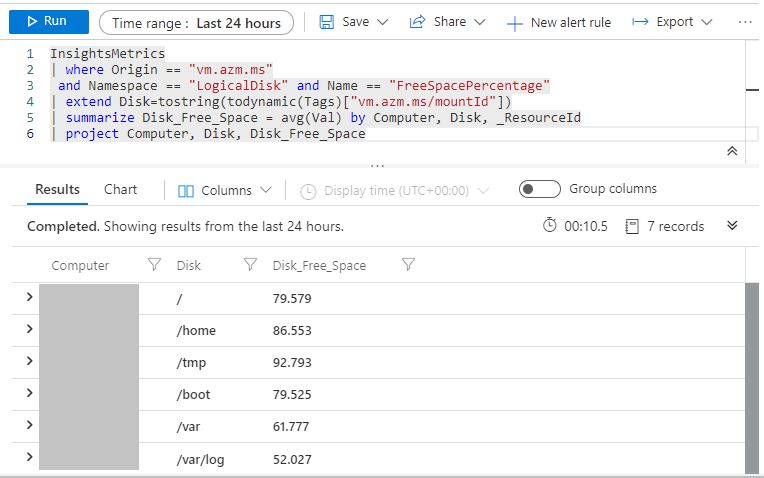
Task: Open the Share menu
Action: [447, 22]
